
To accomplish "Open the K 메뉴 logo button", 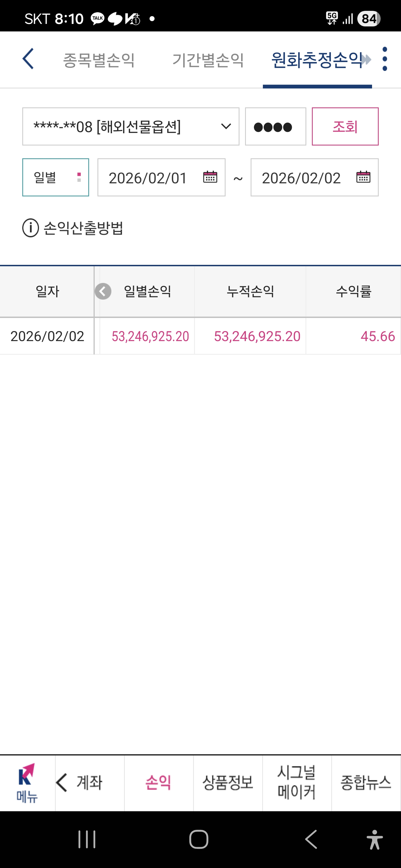I will 27,783.
